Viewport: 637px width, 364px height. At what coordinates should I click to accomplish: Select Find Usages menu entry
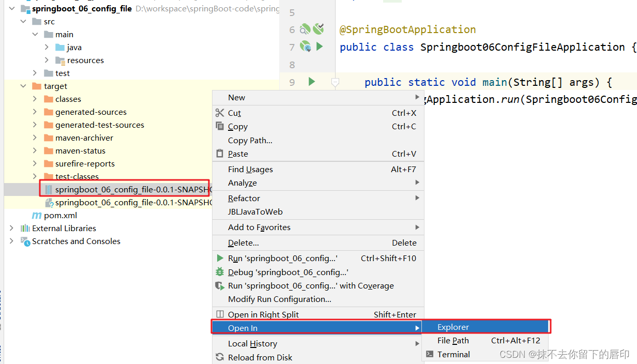coord(318,169)
